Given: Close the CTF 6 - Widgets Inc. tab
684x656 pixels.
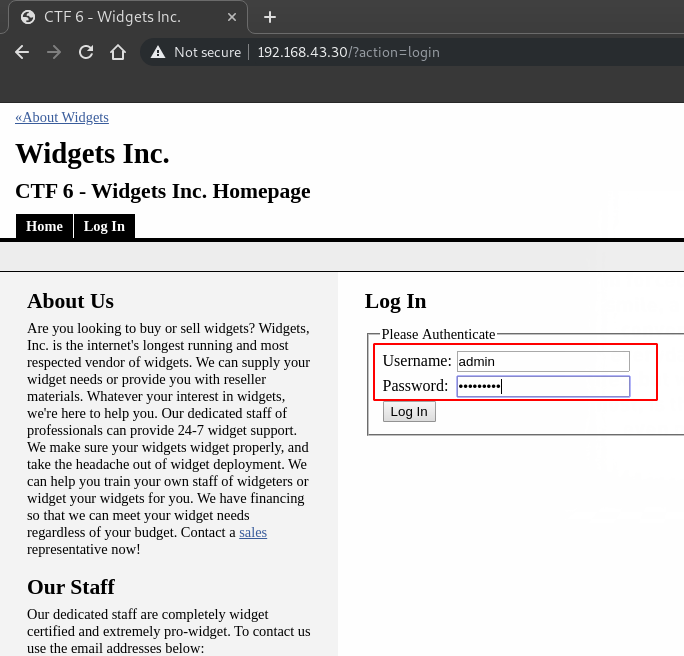Looking at the screenshot, I should [232, 17].
